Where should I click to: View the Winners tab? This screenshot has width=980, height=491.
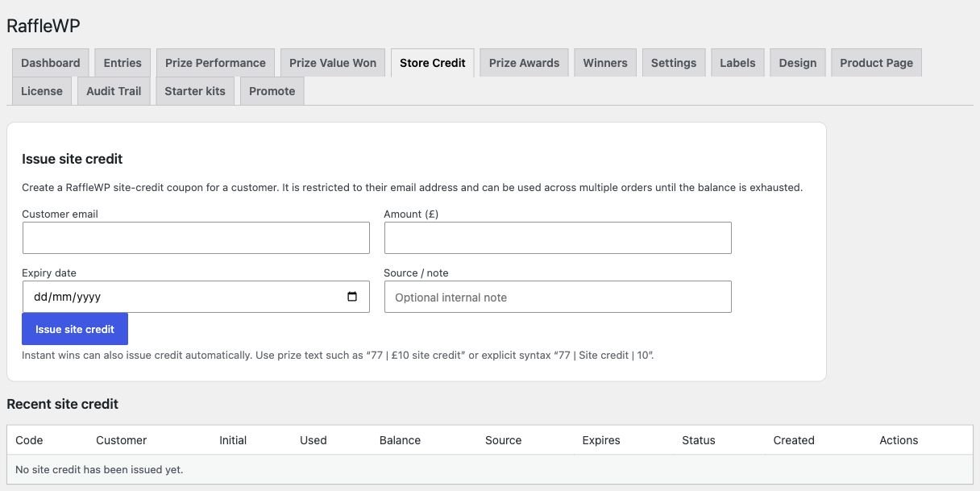pos(605,63)
